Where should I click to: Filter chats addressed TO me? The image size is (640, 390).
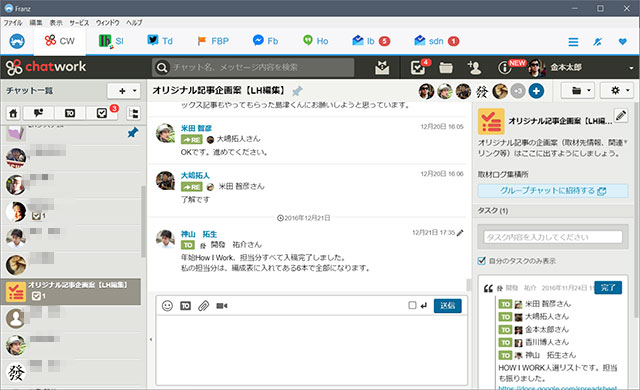tap(70, 113)
